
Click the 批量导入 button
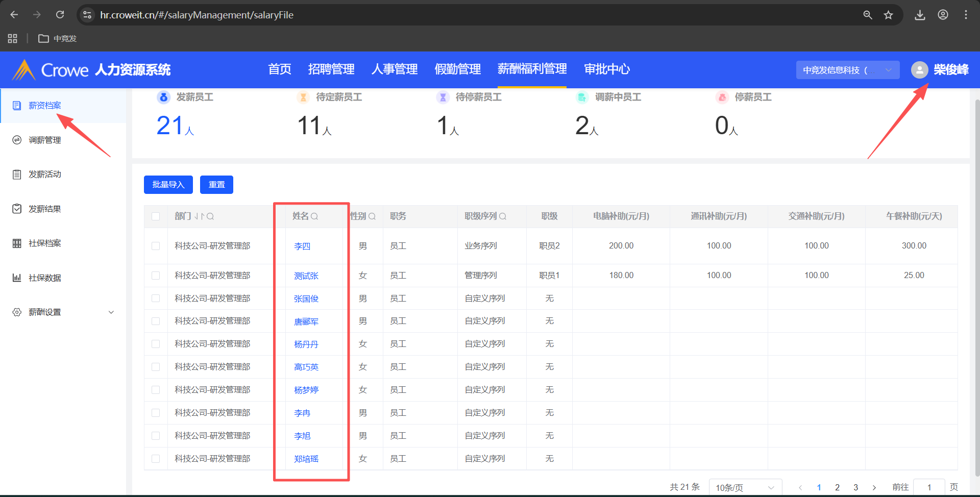click(x=168, y=185)
